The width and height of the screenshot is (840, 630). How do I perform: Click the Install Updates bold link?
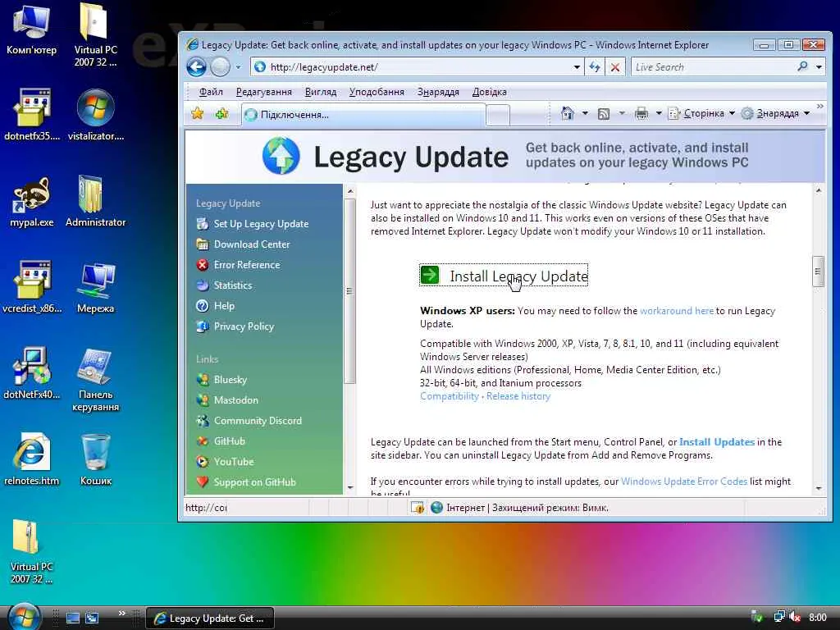(717, 442)
